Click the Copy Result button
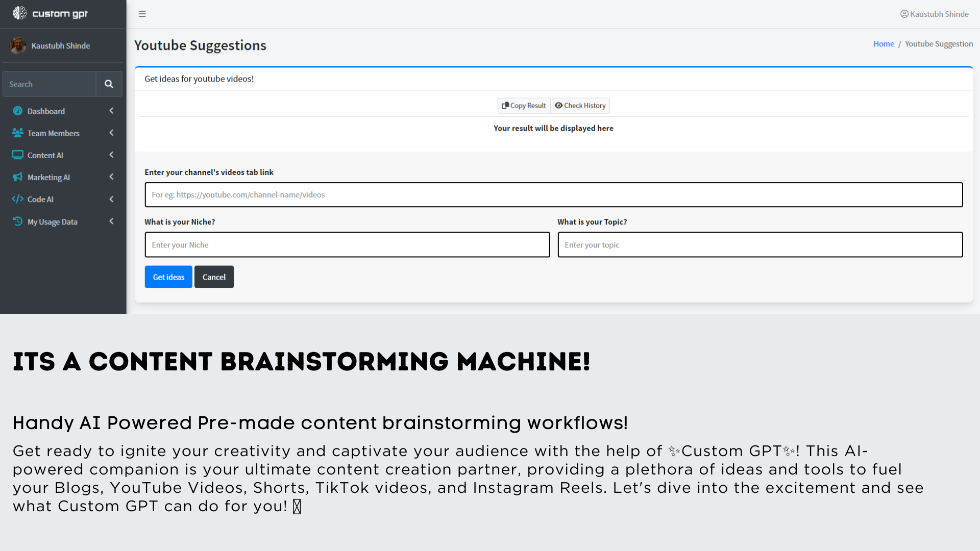This screenshot has width=980, height=551. click(524, 106)
